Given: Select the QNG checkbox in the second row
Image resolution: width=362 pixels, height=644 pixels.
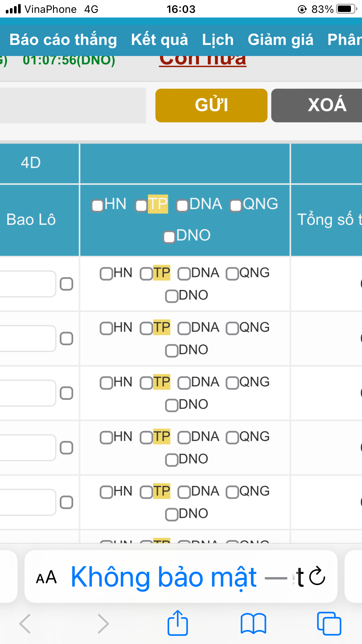Looking at the screenshot, I should 233,328.
